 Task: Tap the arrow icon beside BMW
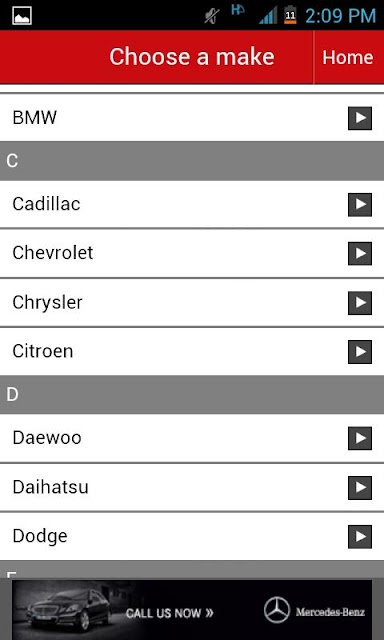click(x=360, y=118)
